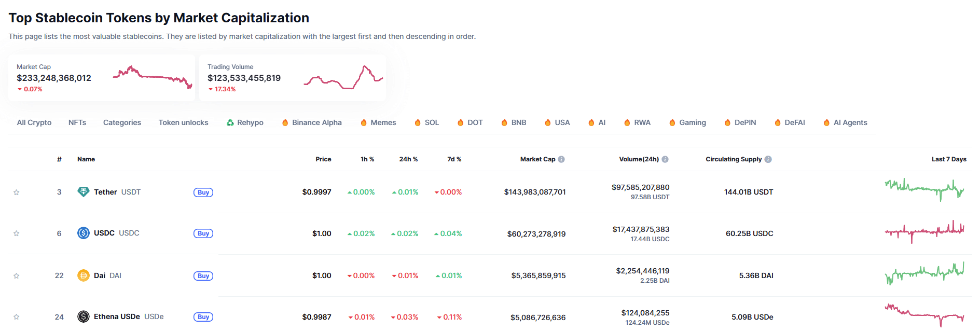Hit the Buy button for Dai
Screen dimensions: 980x331
pos(203,275)
